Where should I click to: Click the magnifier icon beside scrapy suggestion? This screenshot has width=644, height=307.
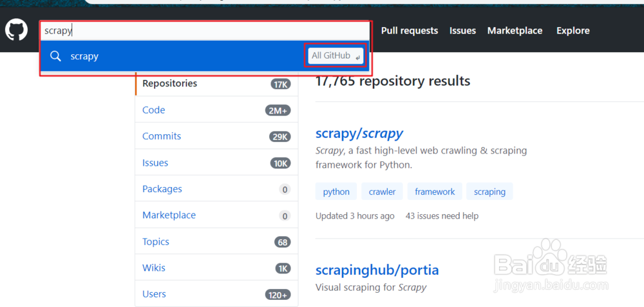55,55
